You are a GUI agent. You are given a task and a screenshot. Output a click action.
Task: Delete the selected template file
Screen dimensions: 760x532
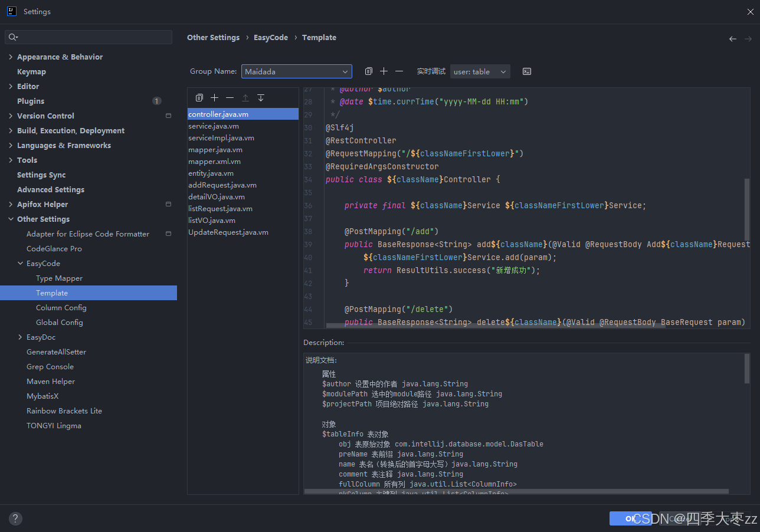click(x=230, y=97)
